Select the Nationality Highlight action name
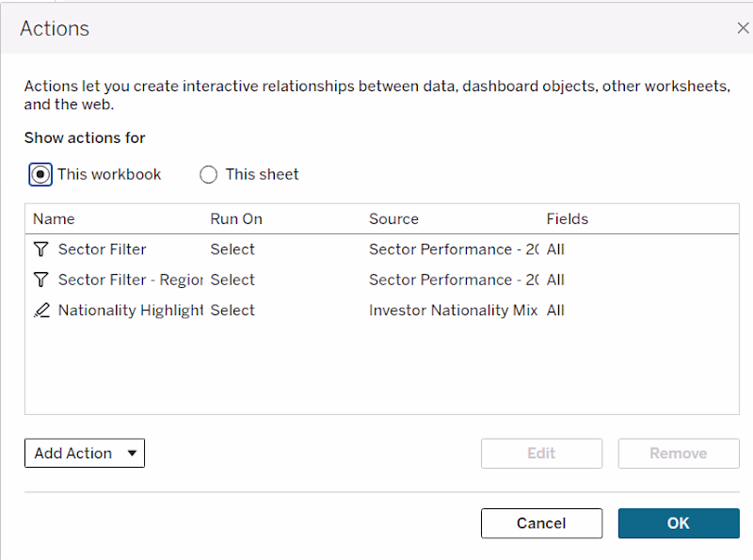 131,311
